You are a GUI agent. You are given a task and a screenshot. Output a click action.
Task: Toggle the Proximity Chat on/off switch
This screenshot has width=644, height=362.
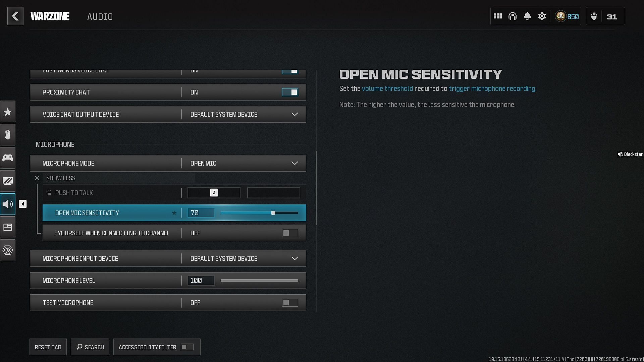click(290, 92)
